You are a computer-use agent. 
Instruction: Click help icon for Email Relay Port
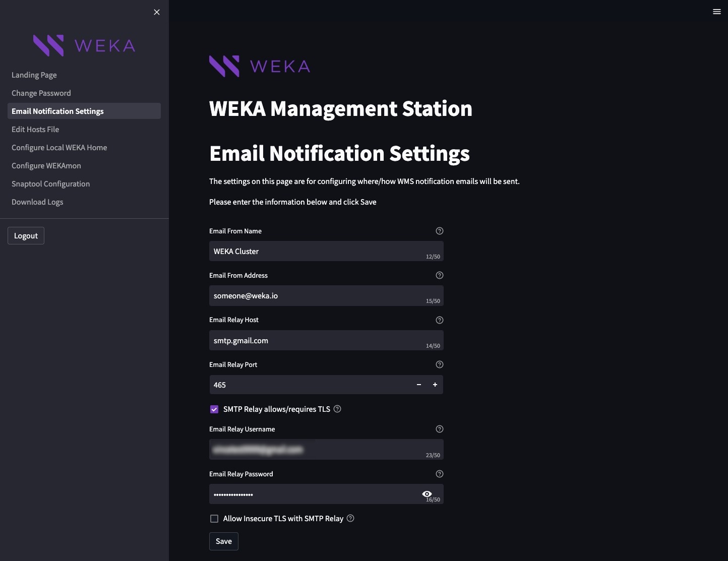click(440, 364)
